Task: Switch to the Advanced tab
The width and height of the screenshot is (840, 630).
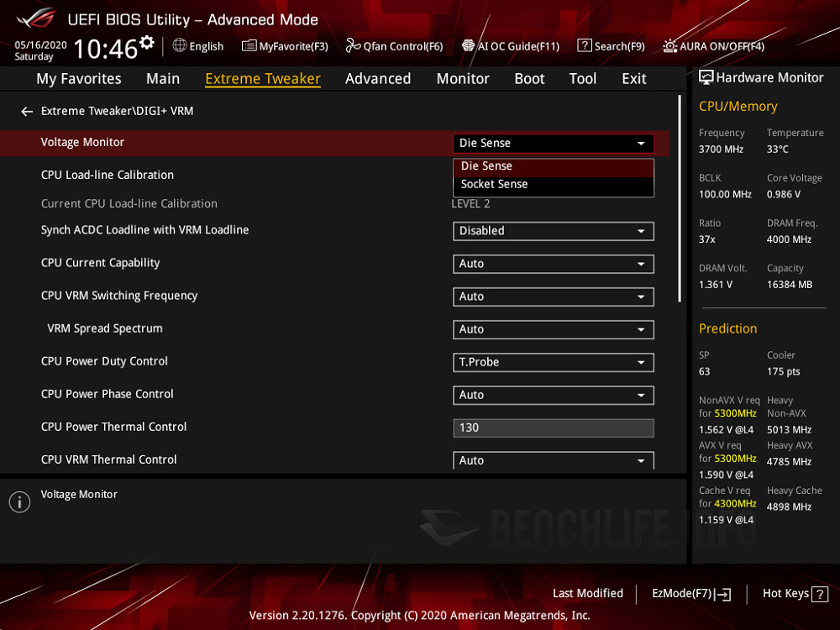Action: click(378, 78)
